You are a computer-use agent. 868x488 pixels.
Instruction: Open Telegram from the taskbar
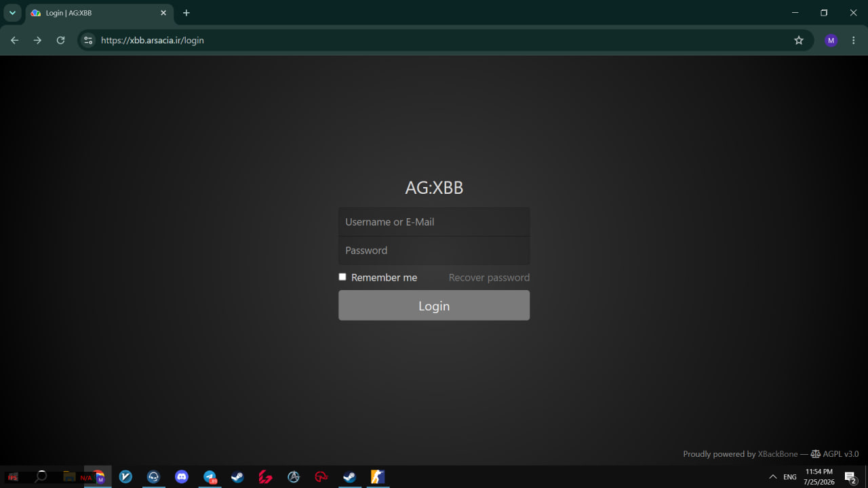[210, 477]
